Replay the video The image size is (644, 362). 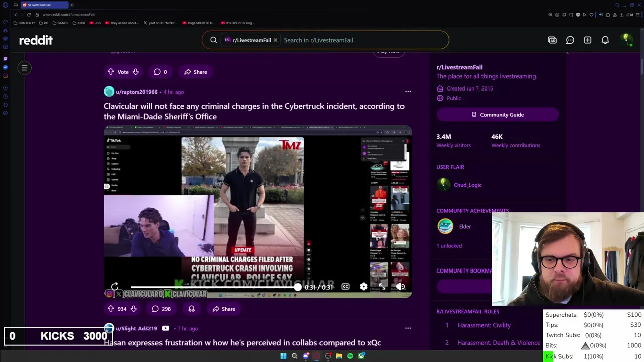click(115, 286)
